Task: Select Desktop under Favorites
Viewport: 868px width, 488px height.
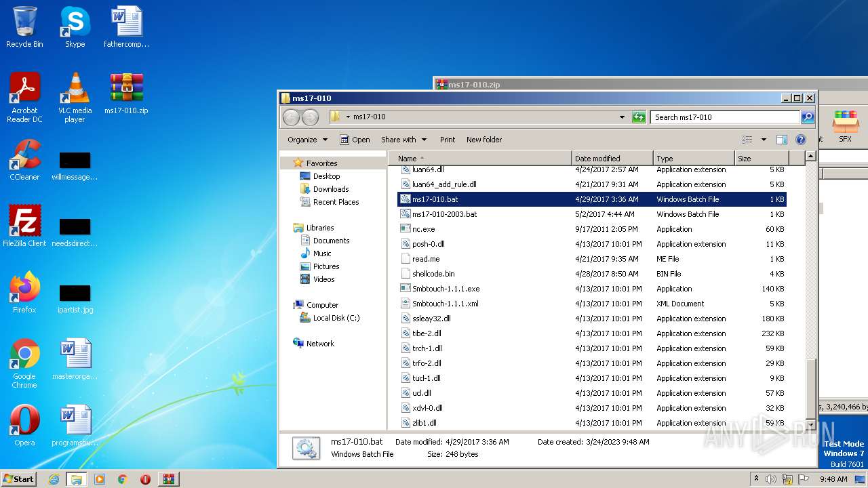Action: pos(326,176)
